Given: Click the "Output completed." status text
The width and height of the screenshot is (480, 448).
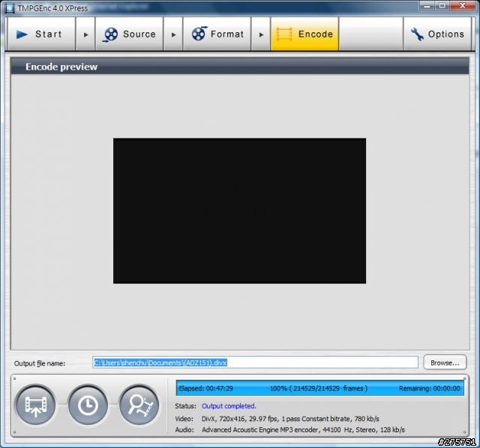Looking at the screenshot, I should pos(229,406).
